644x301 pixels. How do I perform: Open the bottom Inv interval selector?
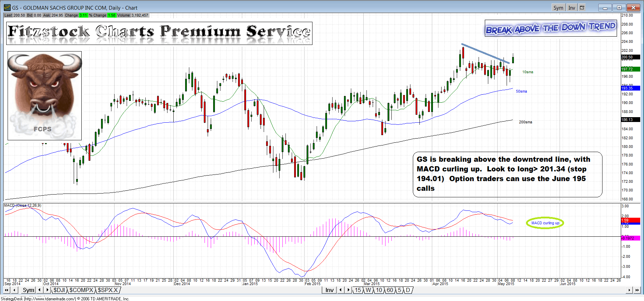click(329, 290)
